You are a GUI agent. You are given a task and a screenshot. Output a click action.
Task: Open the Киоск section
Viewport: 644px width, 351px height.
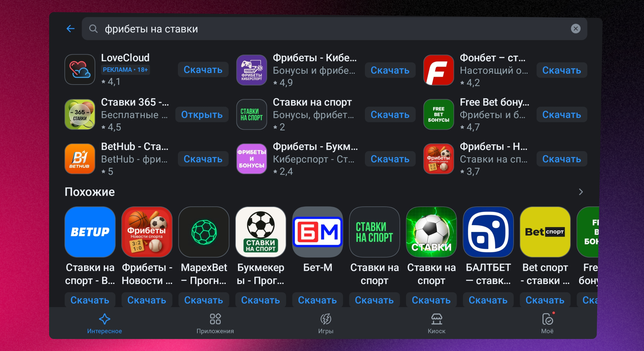tap(437, 323)
